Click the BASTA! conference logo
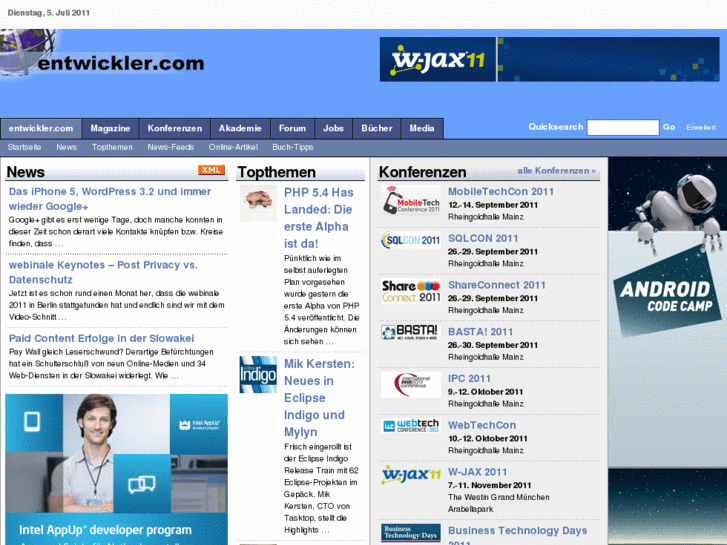This screenshot has height=545, width=727. 409,332
